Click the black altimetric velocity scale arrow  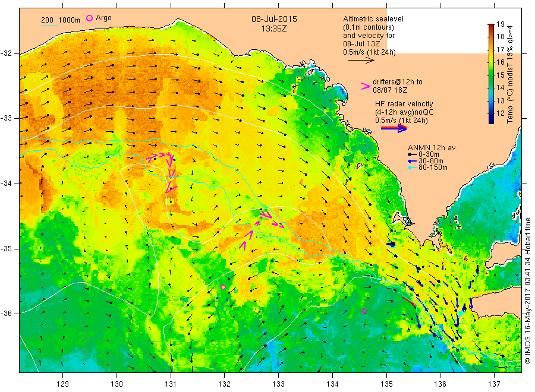(361, 61)
